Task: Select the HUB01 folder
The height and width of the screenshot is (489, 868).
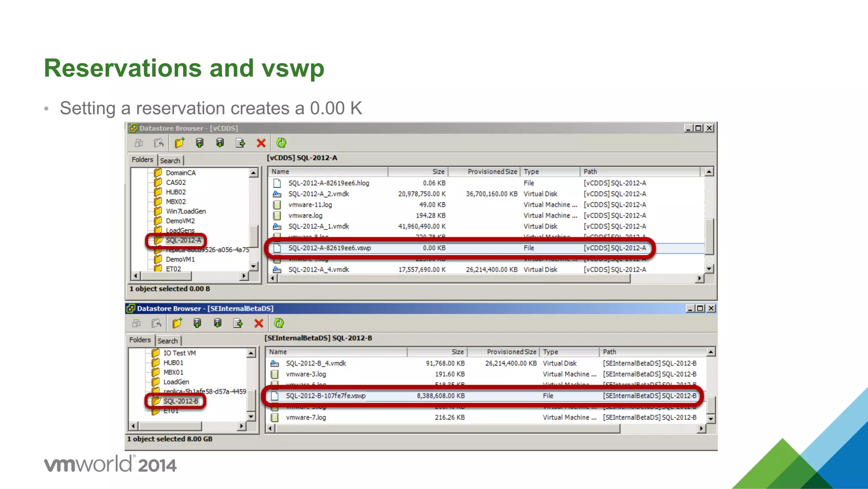Action: coord(173,363)
